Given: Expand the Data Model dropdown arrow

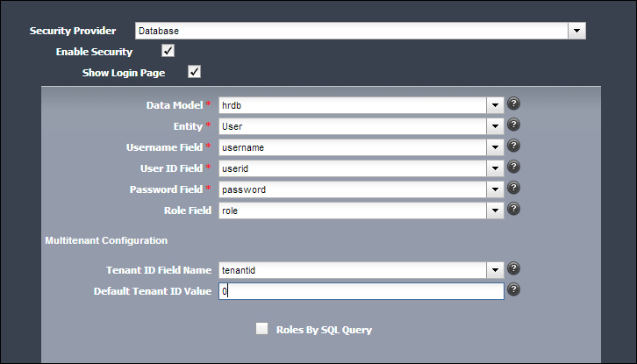Looking at the screenshot, I should [496, 105].
